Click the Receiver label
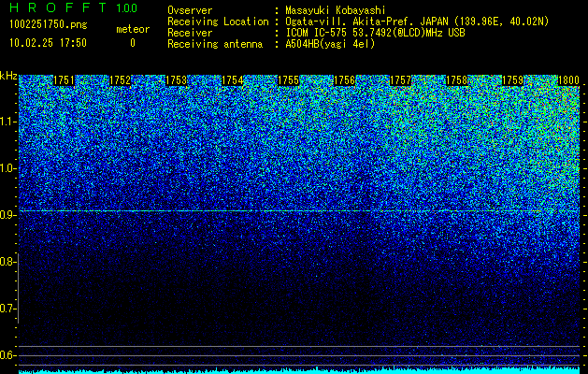This screenshot has width=588, height=374. tap(190, 33)
